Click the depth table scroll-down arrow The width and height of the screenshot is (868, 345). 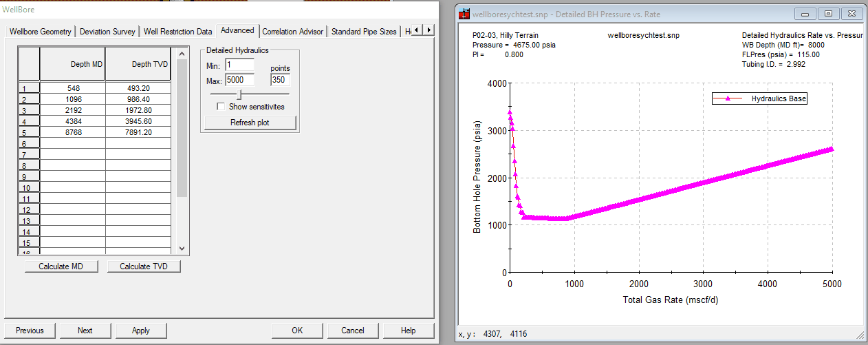pyautogui.click(x=182, y=248)
